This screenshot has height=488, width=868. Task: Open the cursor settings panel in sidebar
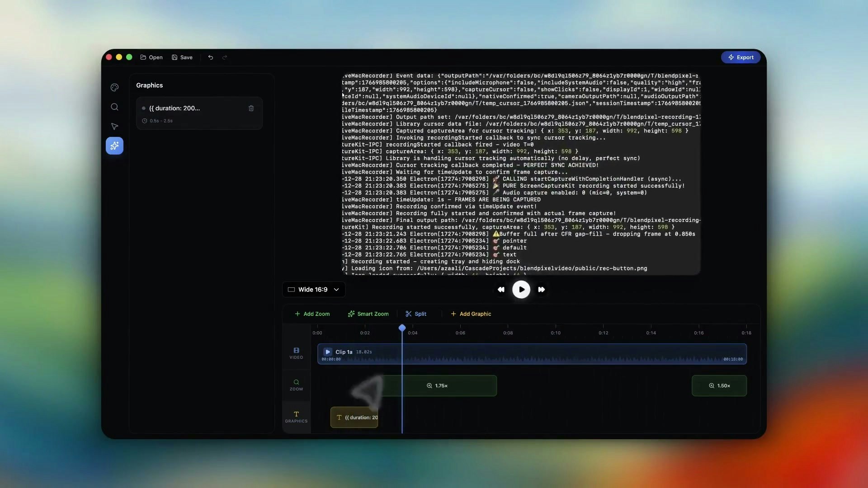(x=114, y=127)
